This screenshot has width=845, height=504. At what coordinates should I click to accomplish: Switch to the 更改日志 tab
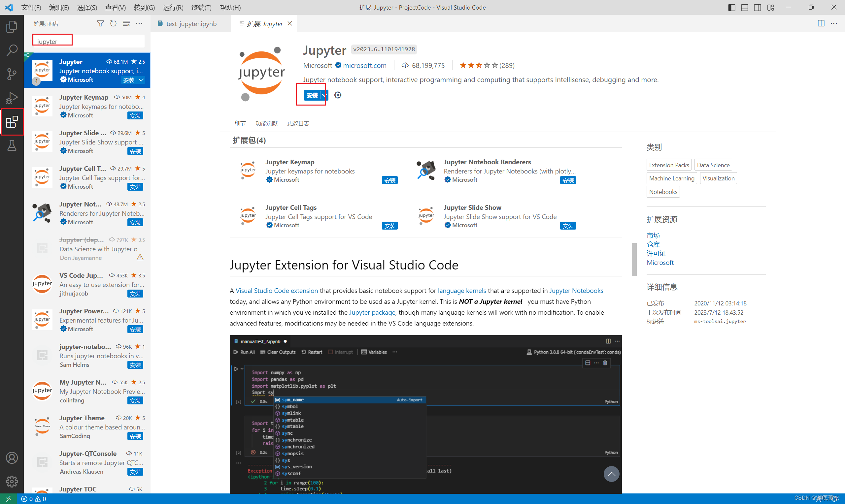click(298, 123)
